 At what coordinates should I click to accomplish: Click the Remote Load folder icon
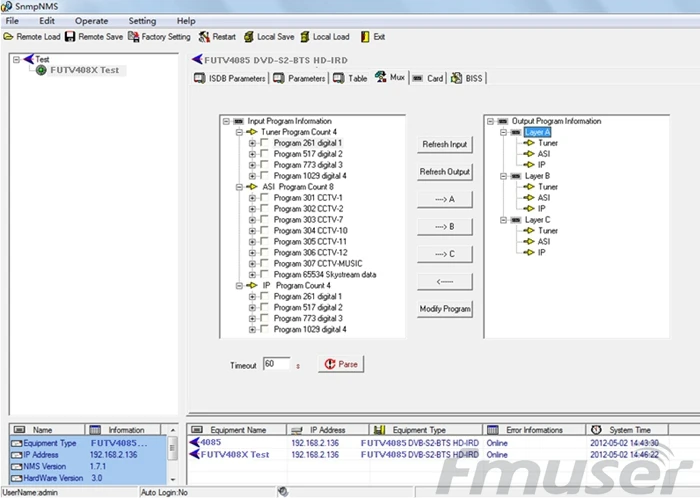[8, 37]
